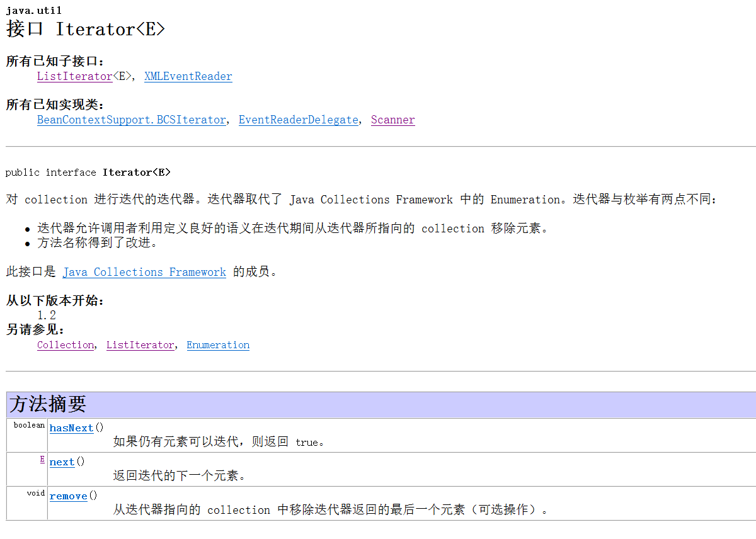Click the 返回迭代的下一个元素 description
Viewport: 756px width, 539px height.
pos(180,476)
